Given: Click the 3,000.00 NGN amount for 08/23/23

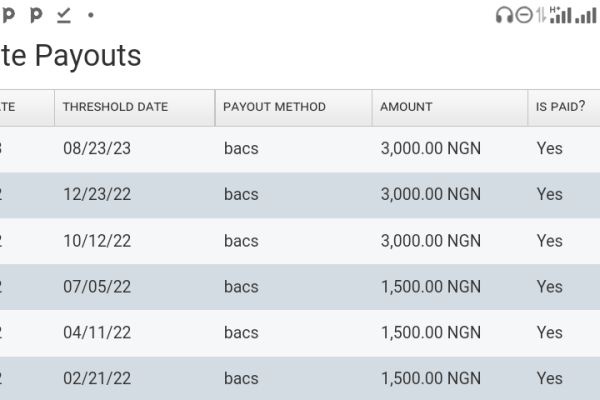Looking at the screenshot, I should pyautogui.click(x=430, y=149).
